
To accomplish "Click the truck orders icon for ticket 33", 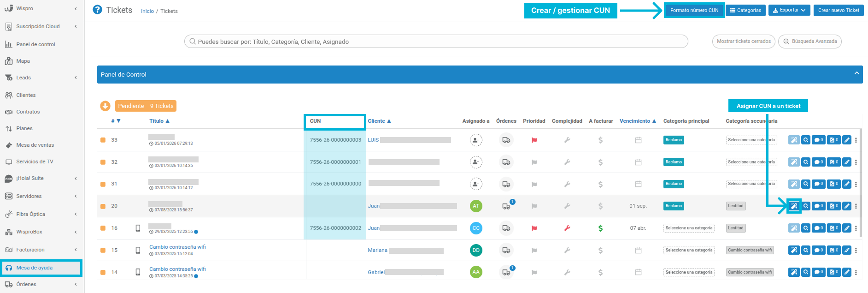I will 506,140.
